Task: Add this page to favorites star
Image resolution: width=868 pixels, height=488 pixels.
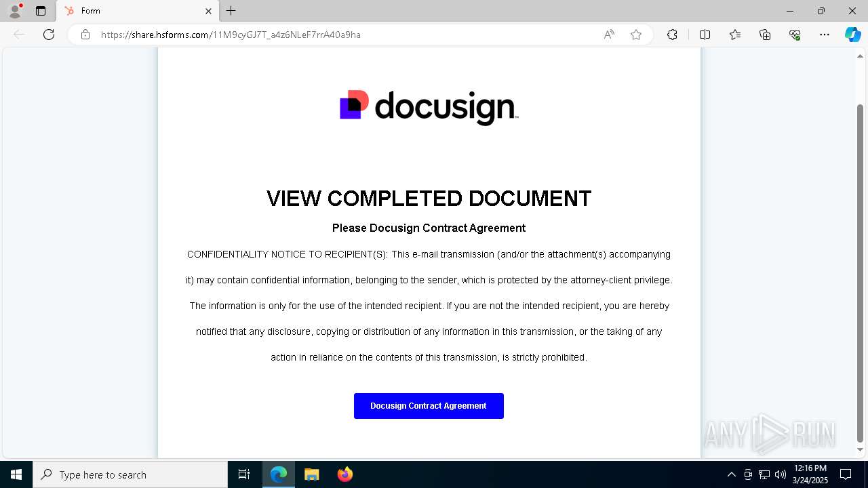Action: pos(636,35)
